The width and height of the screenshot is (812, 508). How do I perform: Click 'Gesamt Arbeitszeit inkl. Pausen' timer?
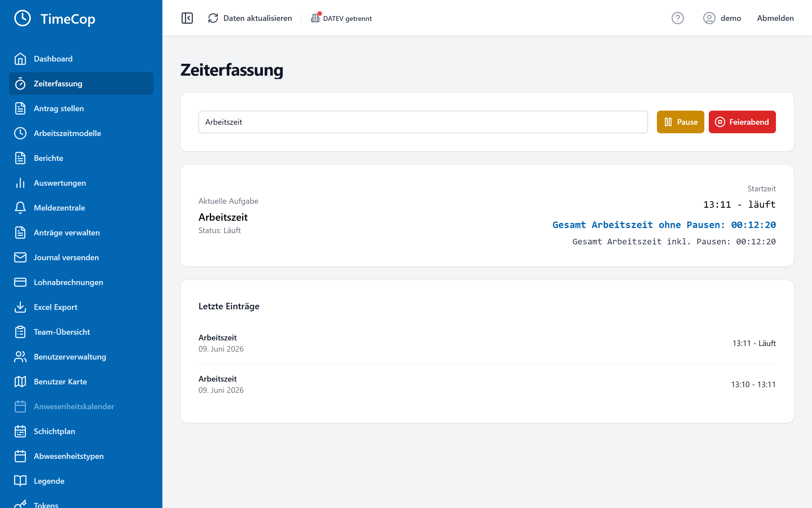(674, 242)
